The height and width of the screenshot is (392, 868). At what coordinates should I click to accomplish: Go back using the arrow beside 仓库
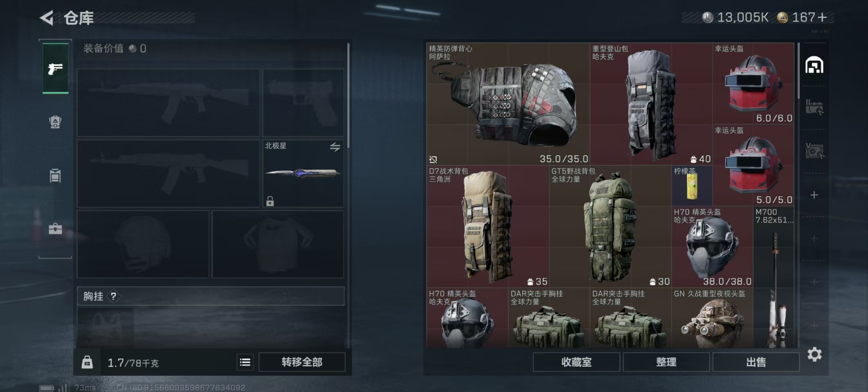tap(47, 18)
